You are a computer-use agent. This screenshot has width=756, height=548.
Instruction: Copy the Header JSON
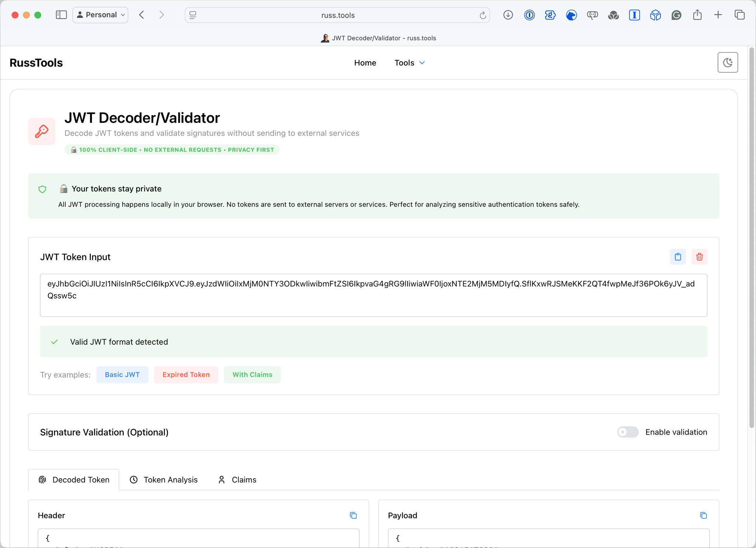point(353,515)
